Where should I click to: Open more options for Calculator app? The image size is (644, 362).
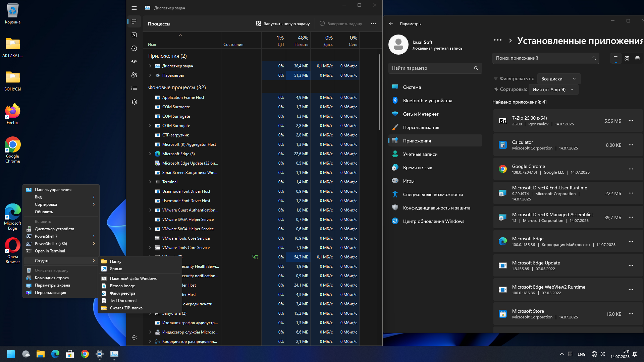click(631, 145)
